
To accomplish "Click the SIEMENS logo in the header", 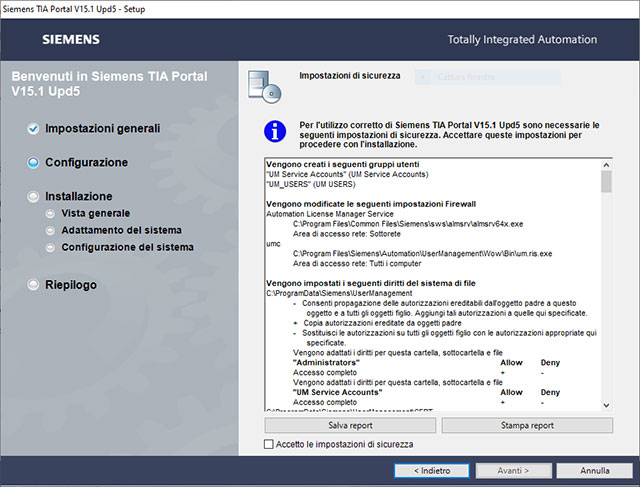I will [70, 40].
